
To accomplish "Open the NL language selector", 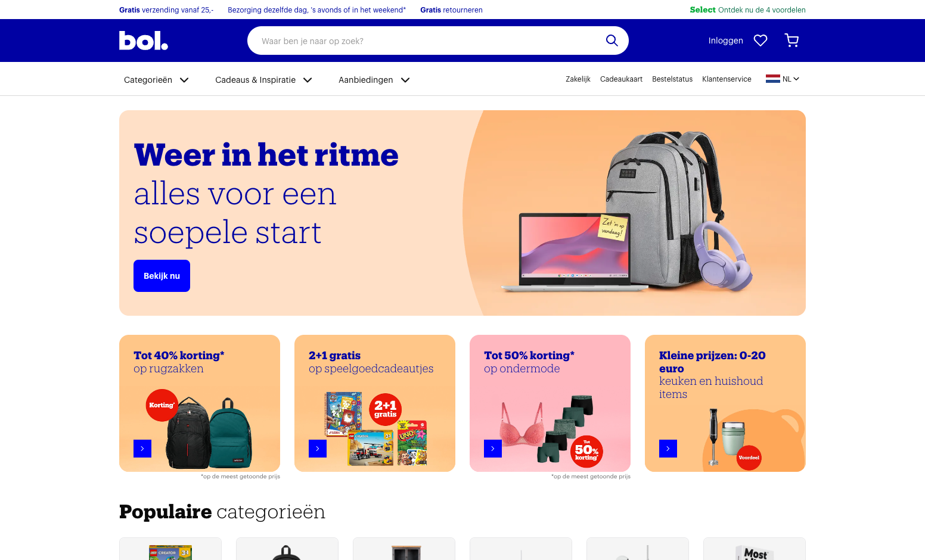I will click(x=783, y=79).
